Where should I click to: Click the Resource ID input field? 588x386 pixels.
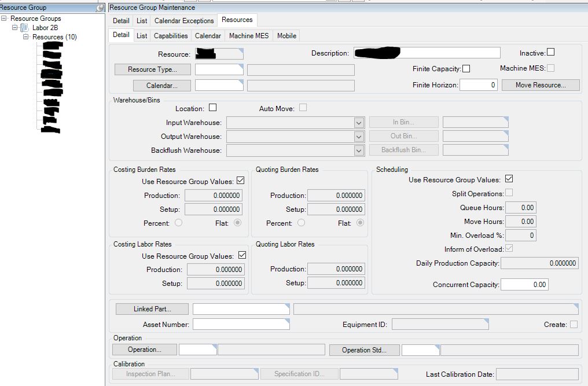click(219, 54)
